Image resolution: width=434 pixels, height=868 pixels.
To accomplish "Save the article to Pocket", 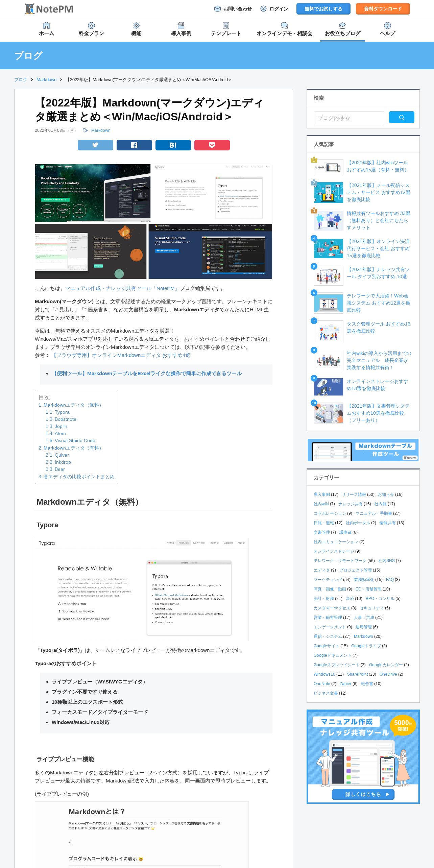I will tap(212, 145).
